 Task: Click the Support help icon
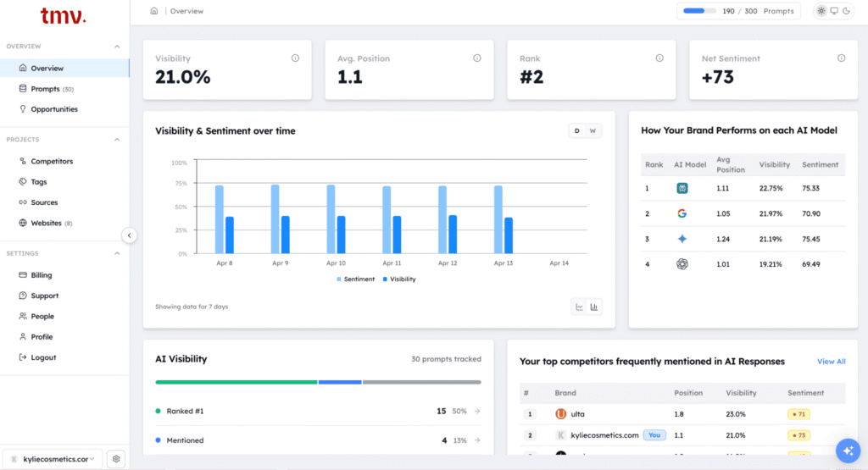tap(23, 296)
